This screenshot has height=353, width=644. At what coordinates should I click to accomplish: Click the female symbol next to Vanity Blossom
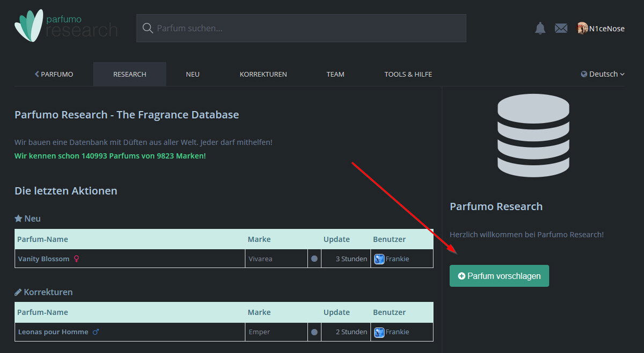coord(76,259)
